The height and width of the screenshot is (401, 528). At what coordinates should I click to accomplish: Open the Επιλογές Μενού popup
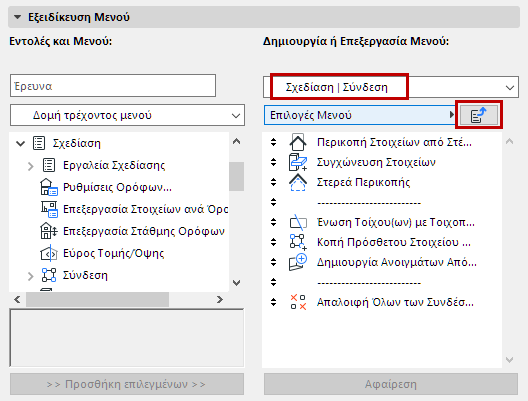tap(360, 115)
